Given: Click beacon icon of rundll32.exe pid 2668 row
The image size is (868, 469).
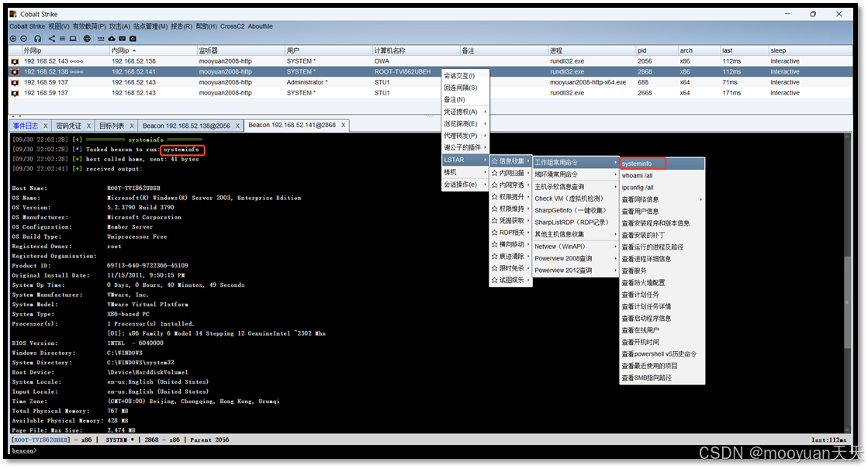Looking at the screenshot, I should coord(15,93).
